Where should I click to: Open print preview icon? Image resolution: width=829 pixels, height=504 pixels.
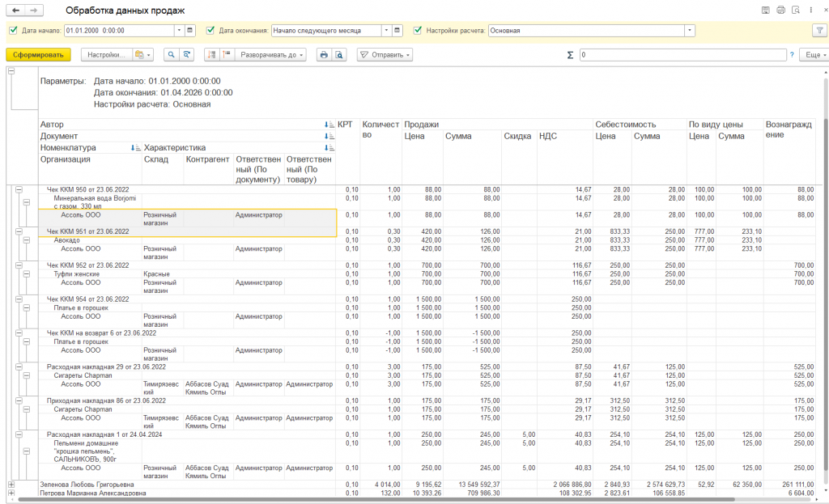[339, 55]
